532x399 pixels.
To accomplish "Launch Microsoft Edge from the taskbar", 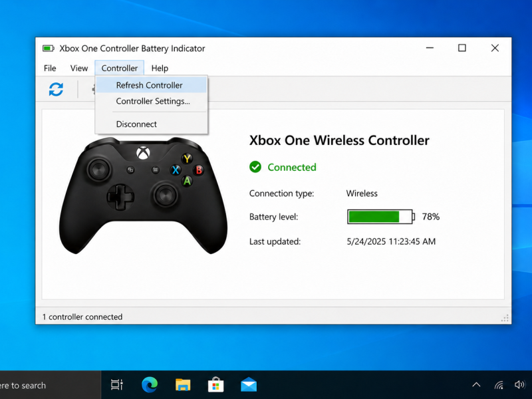I will click(x=150, y=385).
